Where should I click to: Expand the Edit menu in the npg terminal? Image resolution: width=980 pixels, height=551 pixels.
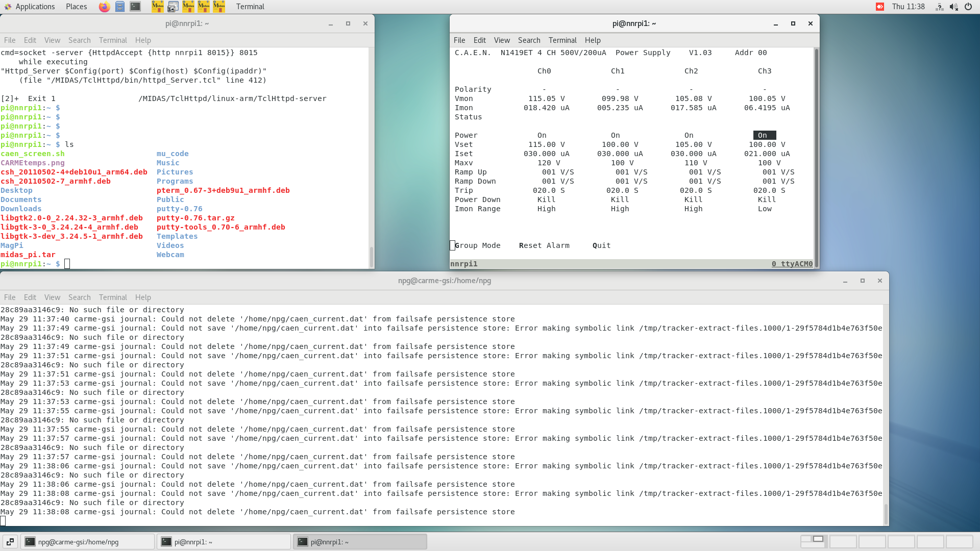(30, 297)
